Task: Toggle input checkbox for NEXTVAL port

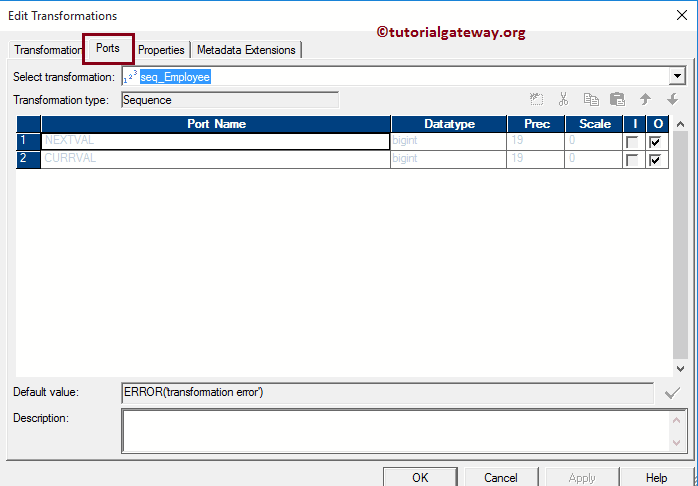Action: coord(632,142)
